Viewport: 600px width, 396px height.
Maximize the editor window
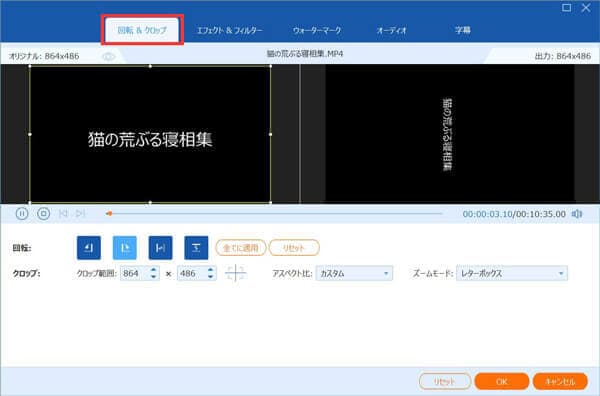567,8
